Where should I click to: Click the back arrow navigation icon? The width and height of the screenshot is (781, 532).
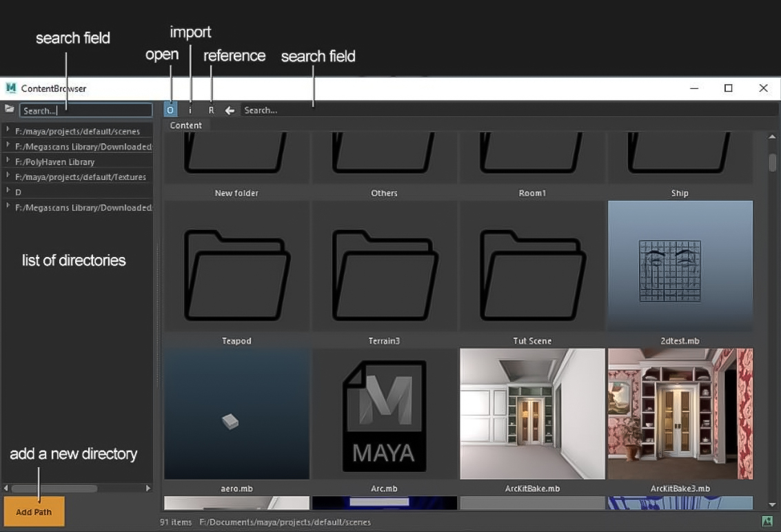(x=230, y=110)
